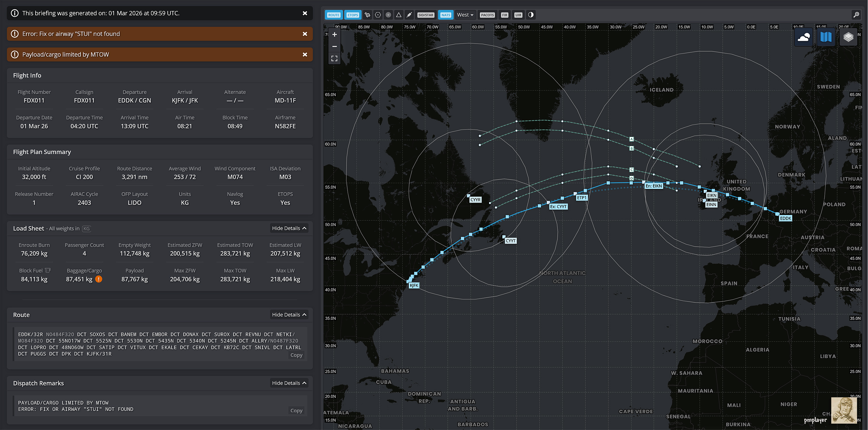Image resolution: width=868 pixels, height=430 pixels.
Task: Open the weather cloud layer button
Action: click(804, 37)
